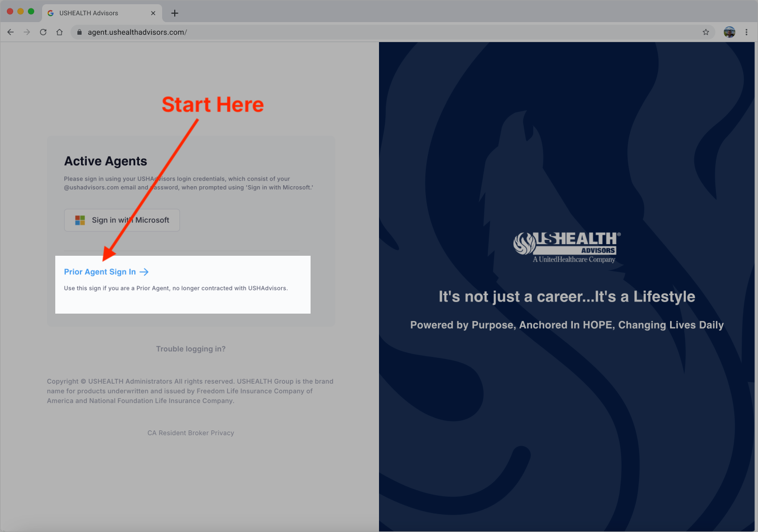Click the Active Agents heading
This screenshot has width=758, height=532.
(105, 162)
